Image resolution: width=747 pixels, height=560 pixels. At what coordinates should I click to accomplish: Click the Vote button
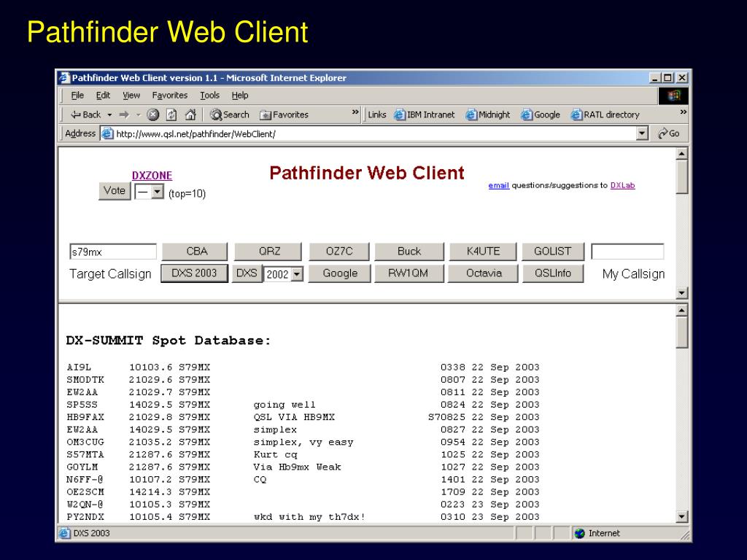pyautogui.click(x=115, y=191)
